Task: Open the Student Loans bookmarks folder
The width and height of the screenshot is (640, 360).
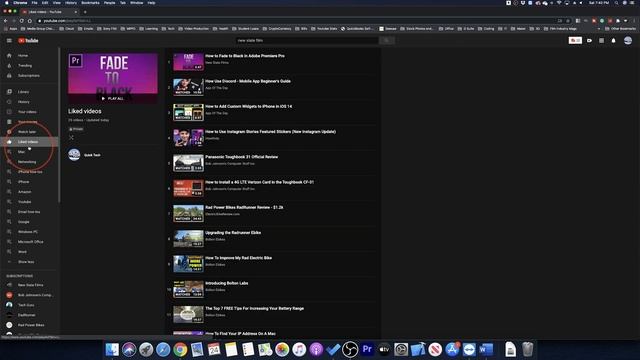Action: (x=245, y=29)
